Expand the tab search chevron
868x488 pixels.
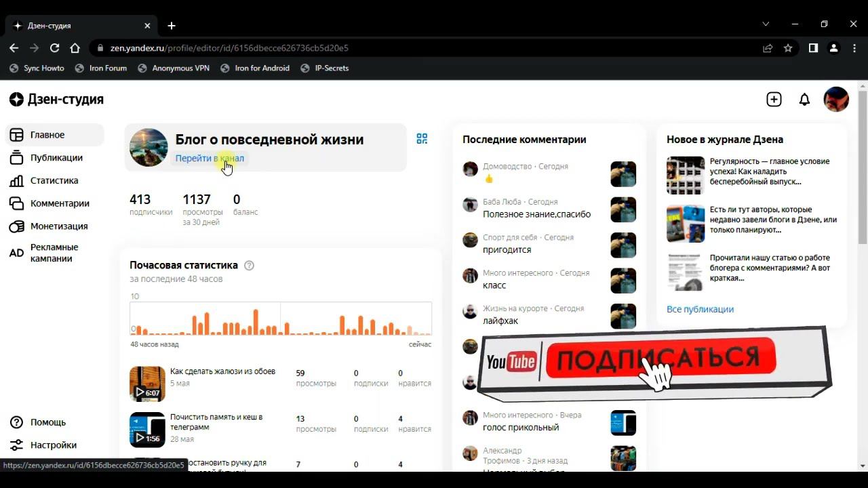[766, 24]
